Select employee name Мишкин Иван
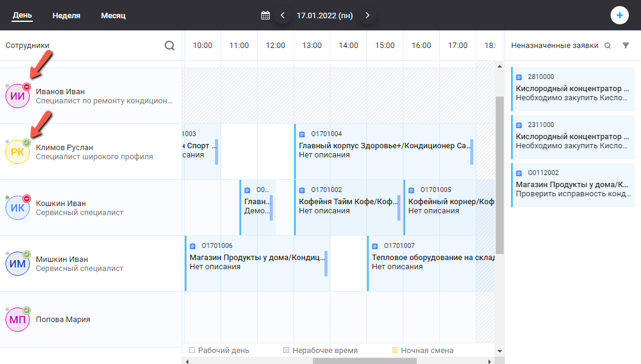Image resolution: width=641 pixels, height=364 pixels. click(62, 259)
